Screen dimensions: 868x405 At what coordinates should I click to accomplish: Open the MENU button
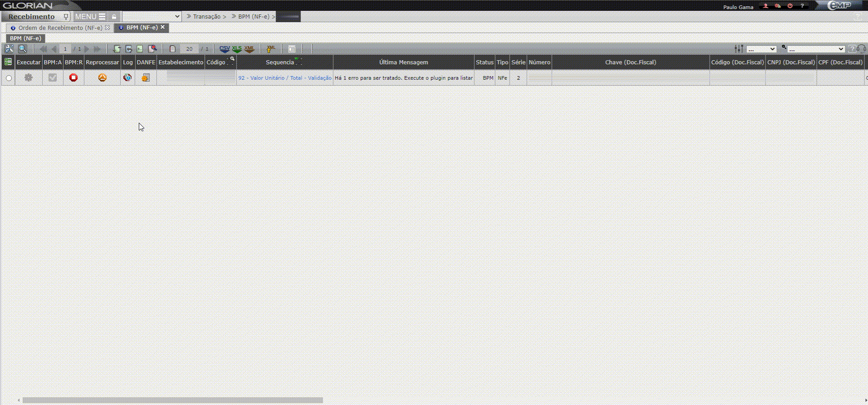point(90,16)
